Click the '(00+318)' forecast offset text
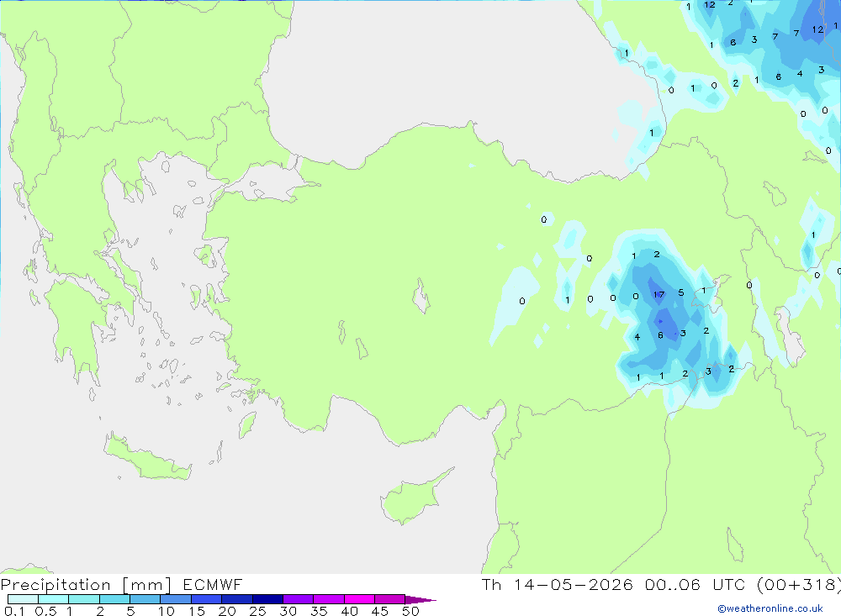Image resolution: width=841 pixels, height=616 pixels. [x=798, y=584]
